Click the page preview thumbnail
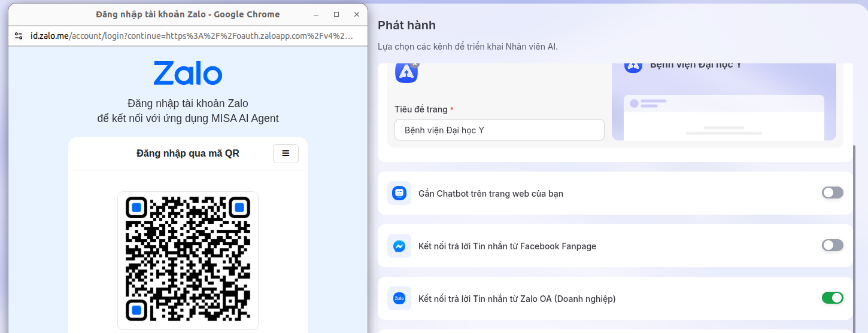 (723, 117)
